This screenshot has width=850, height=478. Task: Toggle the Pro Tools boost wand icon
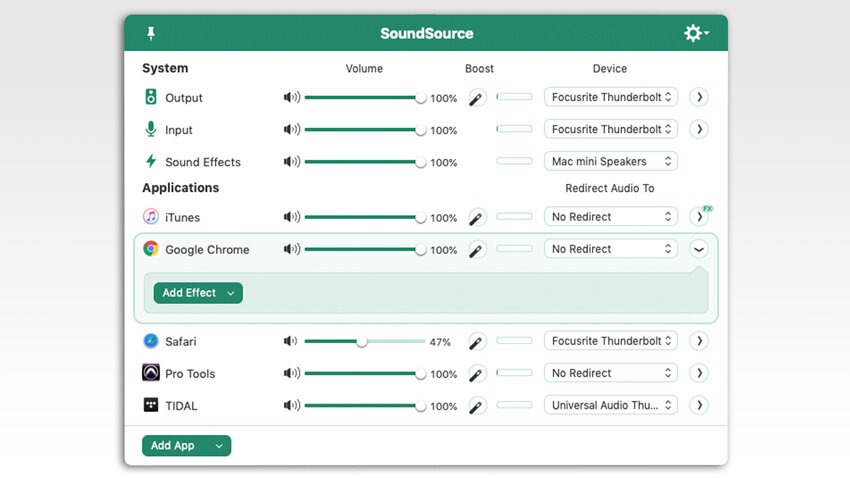tap(476, 374)
